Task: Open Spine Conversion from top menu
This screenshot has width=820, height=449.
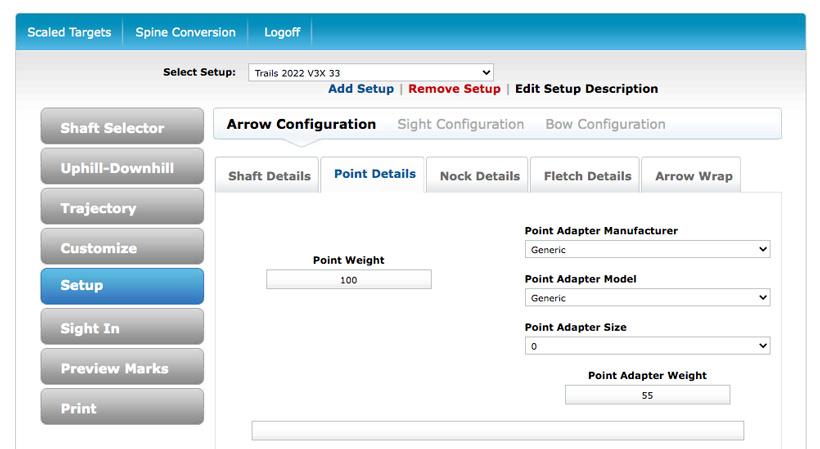Action: (x=185, y=32)
